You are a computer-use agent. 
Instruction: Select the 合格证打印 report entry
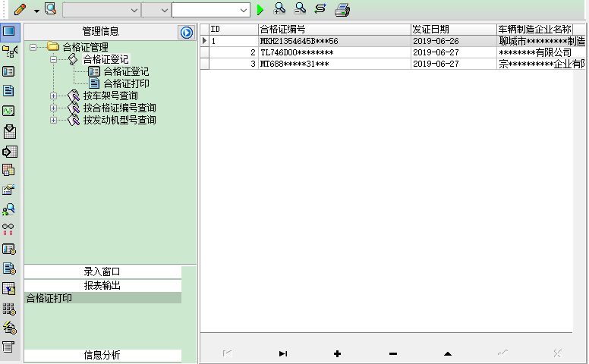click(102, 298)
